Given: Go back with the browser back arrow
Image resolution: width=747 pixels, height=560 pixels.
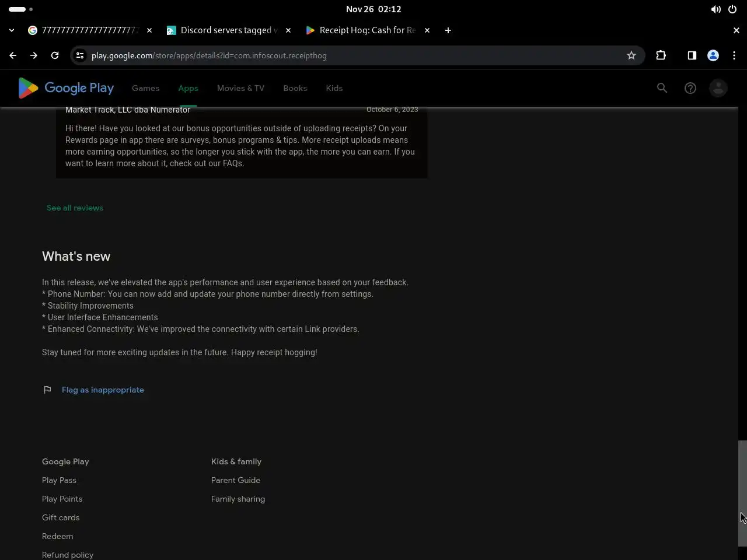Looking at the screenshot, I should tap(13, 55).
